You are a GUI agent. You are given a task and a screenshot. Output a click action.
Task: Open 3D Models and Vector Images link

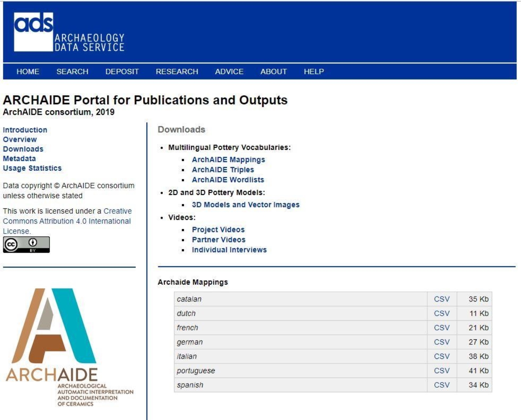[246, 205]
